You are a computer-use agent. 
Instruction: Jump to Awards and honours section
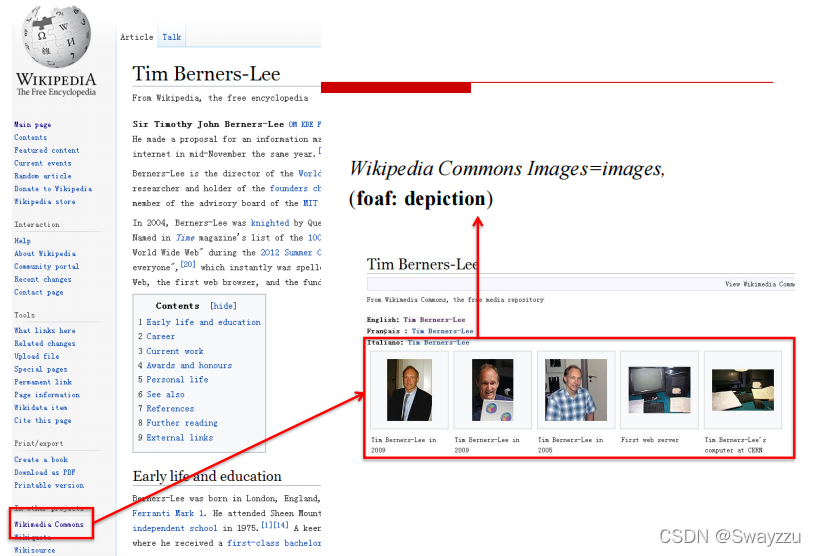[189, 365]
